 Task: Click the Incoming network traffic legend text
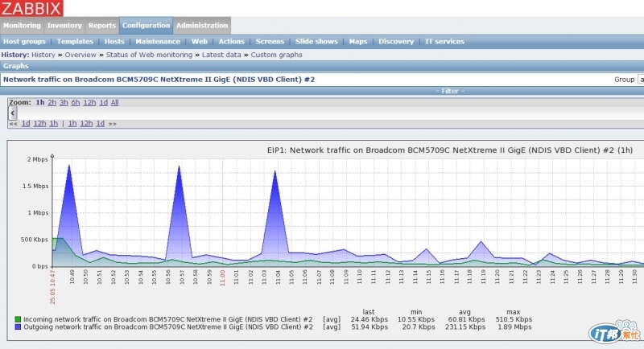168,319
